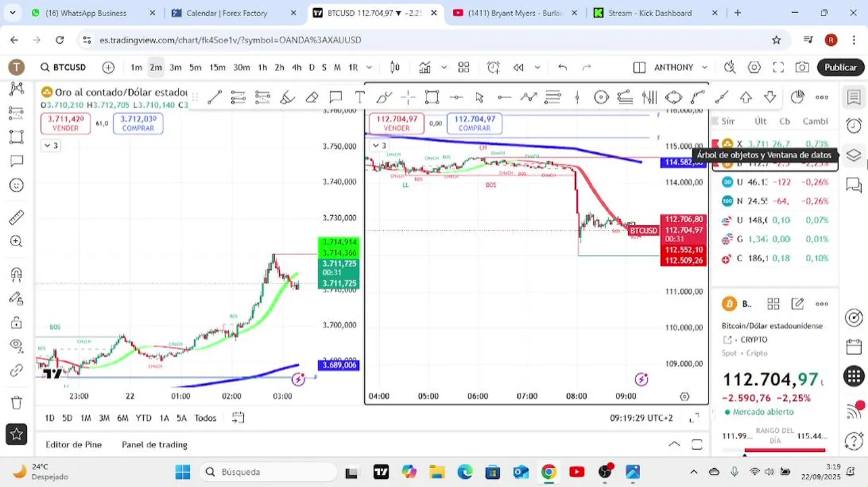Screen dimensions: 868x487
Task: Undo the last chart action
Action: pyautogui.click(x=562, y=67)
